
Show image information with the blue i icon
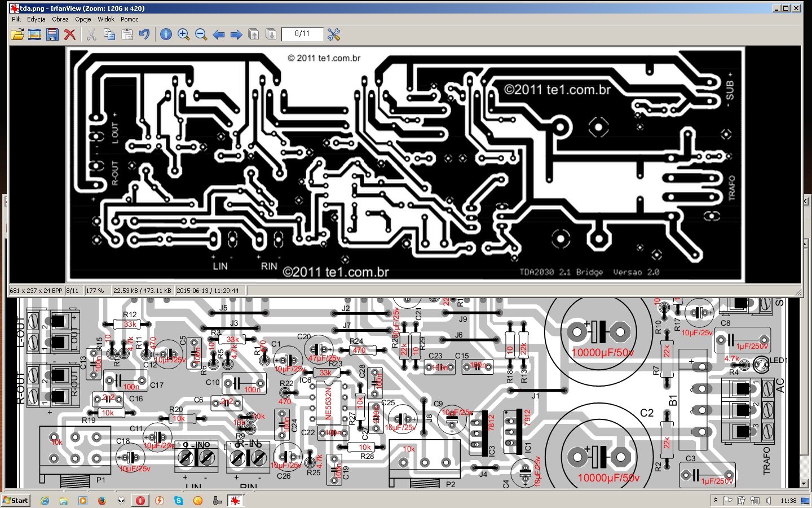[166, 34]
